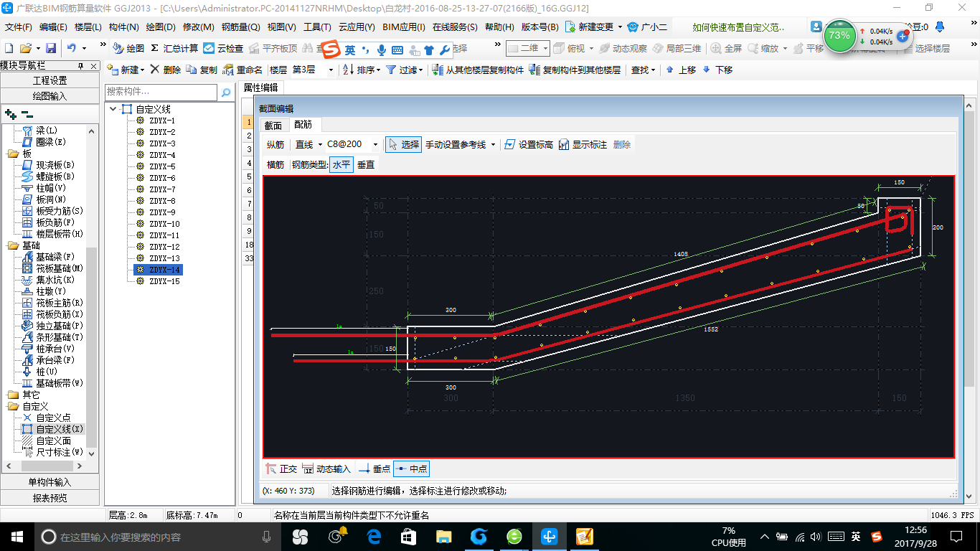Screen dimensions: 980x551
Task: Toggle the 选择 selection tool
Action: pyautogui.click(x=403, y=144)
